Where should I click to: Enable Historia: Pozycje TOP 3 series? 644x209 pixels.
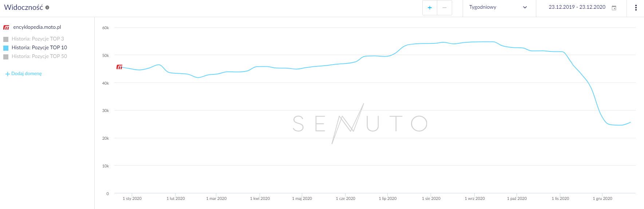[6, 39]
